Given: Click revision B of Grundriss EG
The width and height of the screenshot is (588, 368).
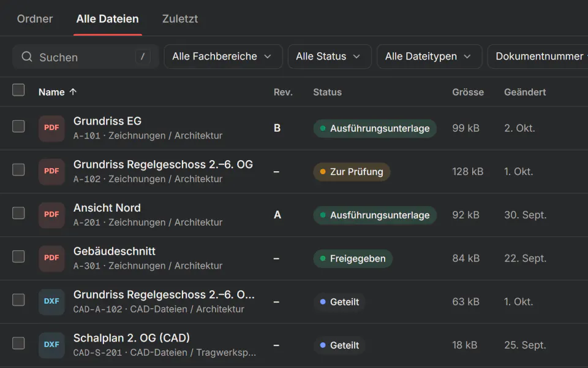Looking at the screenshot, I should coord(277,128).
